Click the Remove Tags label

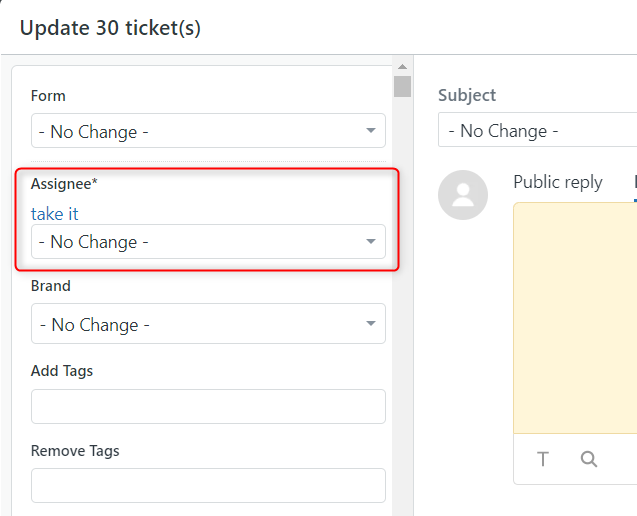coord(75,451)
